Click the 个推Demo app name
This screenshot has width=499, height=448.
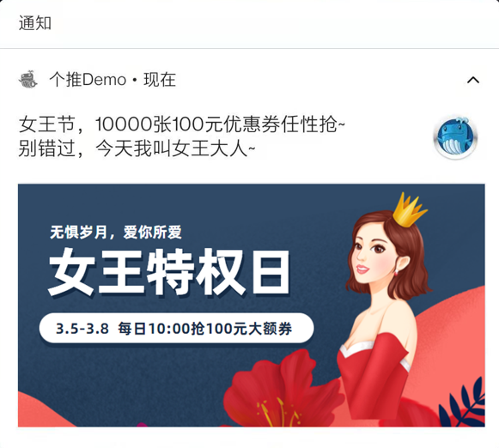[x=88, y=80]
